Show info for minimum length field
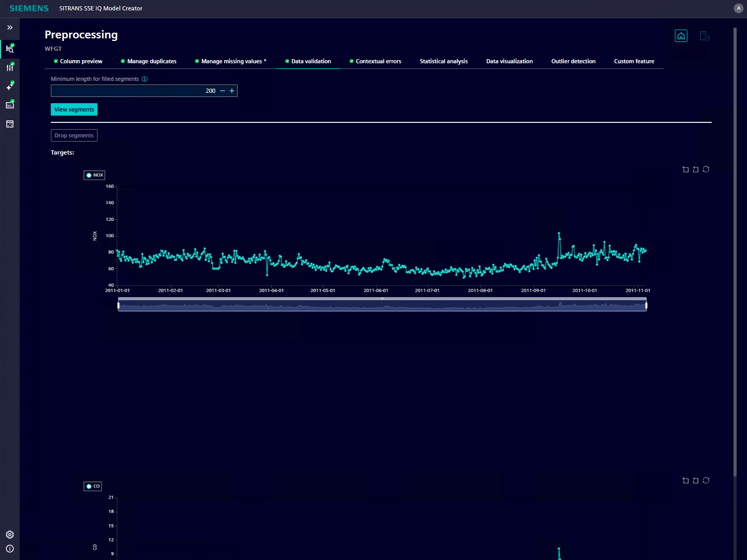The width and height of the screenshot is (747, 560). coord(145,79)
